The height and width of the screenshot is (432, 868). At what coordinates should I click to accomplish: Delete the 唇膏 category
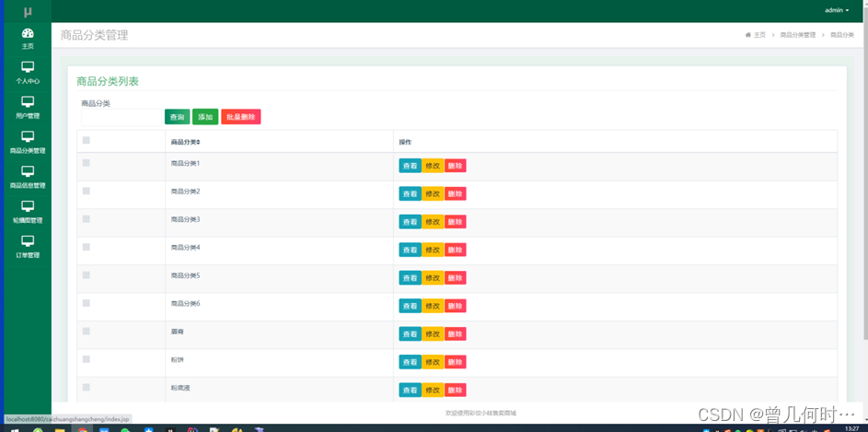coord(455,334)
